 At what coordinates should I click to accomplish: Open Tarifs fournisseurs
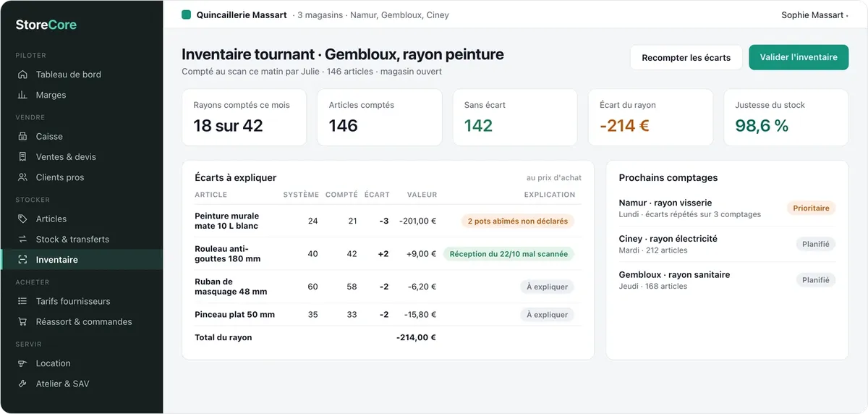pyautogui.click(x=82, y=301)
